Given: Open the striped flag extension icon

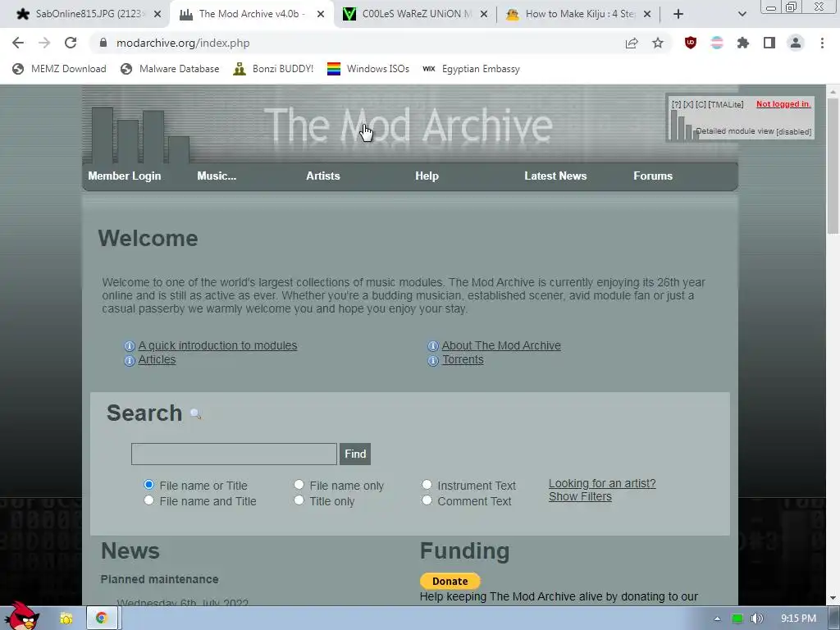Looking at the screenshot, I should click(x=717, y=43).
